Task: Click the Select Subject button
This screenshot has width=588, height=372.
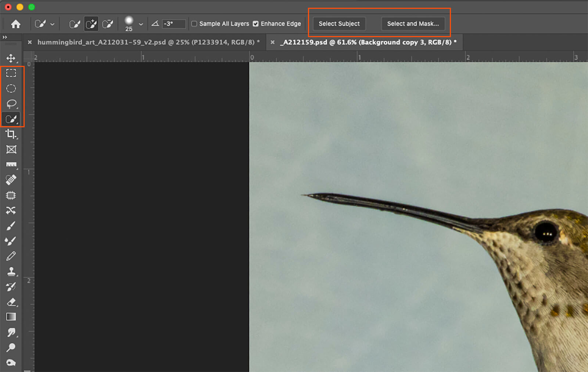Action: (x=339, y=24)
